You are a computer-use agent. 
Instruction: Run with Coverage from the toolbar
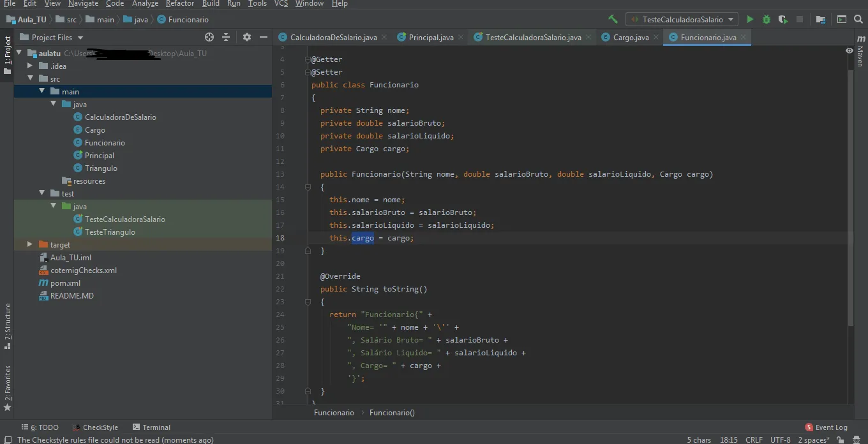click(x=783, y=20)
